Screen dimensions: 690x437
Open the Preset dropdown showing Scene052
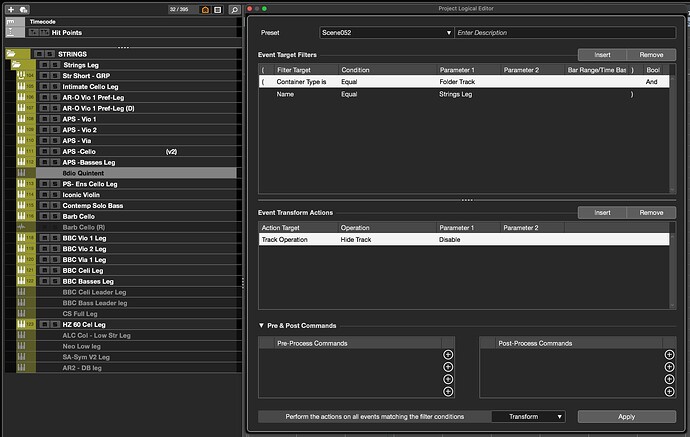[386, 33]
